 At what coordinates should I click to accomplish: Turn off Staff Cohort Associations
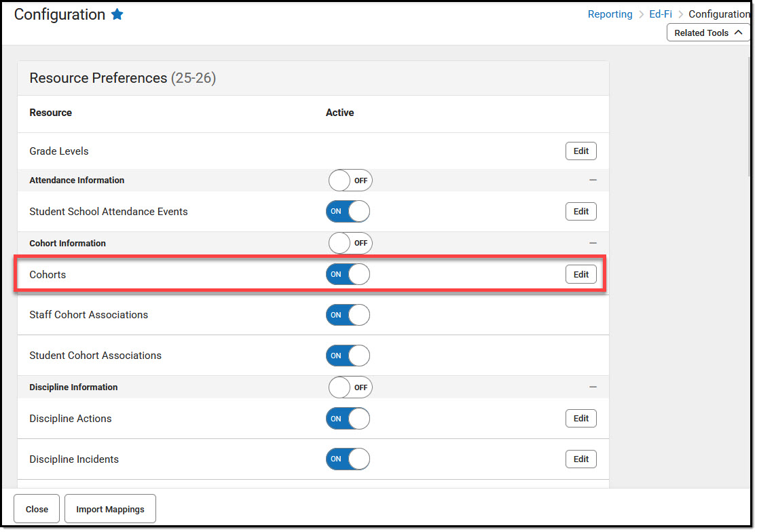pos(348,315)
